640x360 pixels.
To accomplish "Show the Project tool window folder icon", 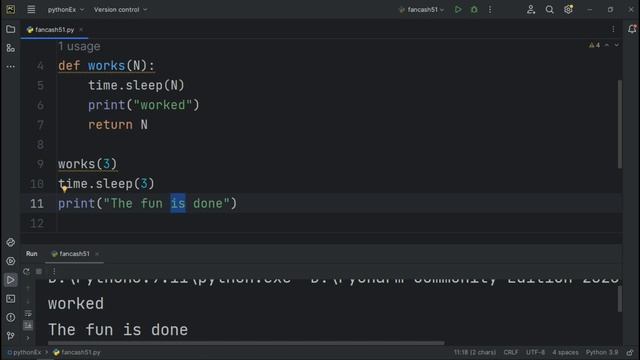I will pyautogui.click(x=11, y=29).
